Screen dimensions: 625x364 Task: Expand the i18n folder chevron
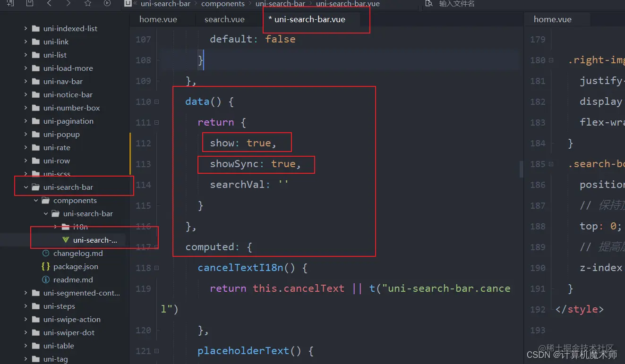pos(56,227)
